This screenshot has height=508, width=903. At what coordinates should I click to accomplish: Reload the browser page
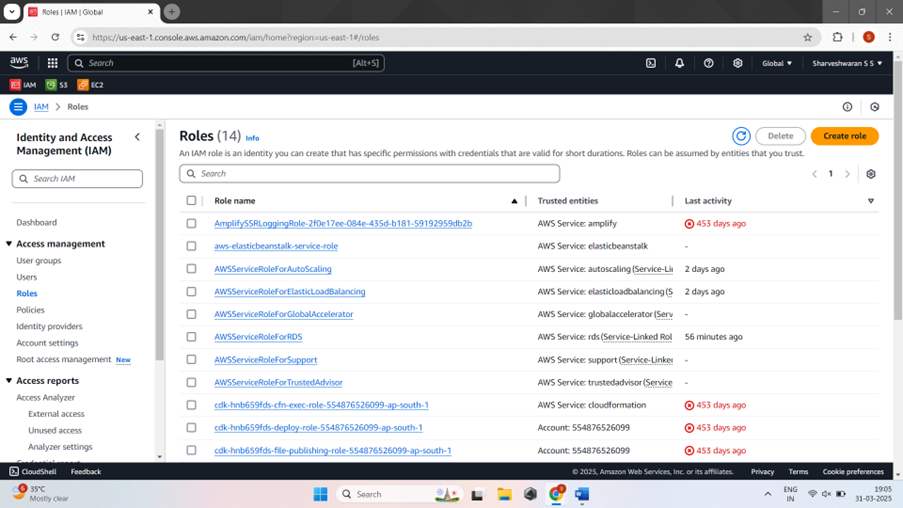[55, 37]
